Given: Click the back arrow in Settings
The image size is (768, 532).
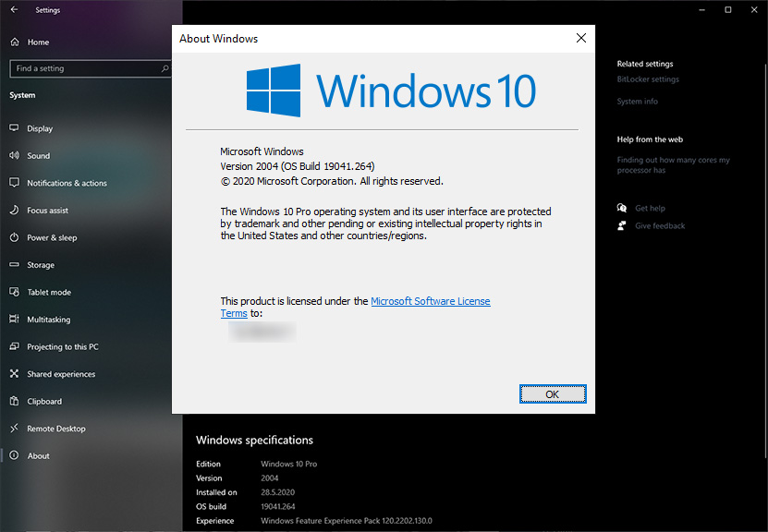Looking at the screenshot, I should coord(14,10).
